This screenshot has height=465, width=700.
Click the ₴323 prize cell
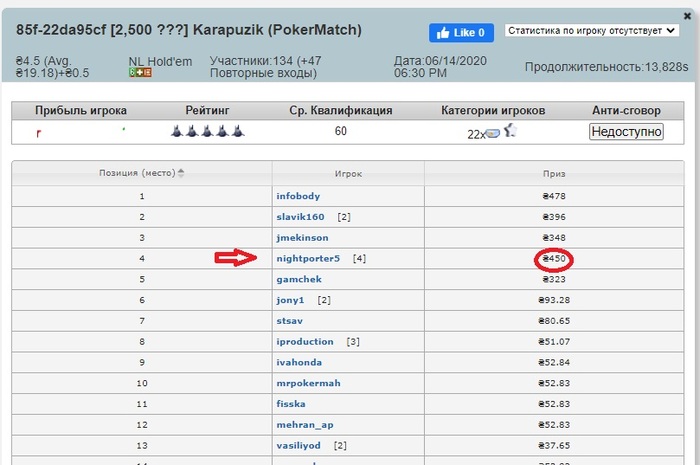click(x=554, y=279)
